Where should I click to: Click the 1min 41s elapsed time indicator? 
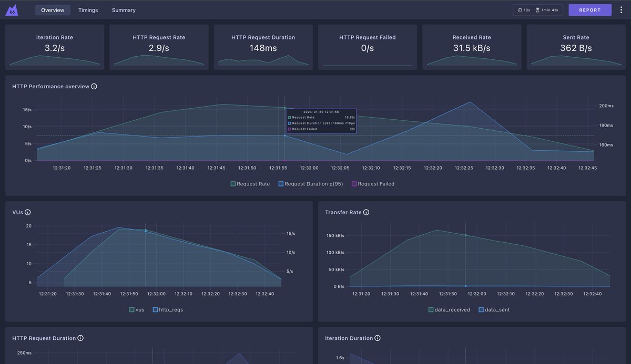[547, 10]
